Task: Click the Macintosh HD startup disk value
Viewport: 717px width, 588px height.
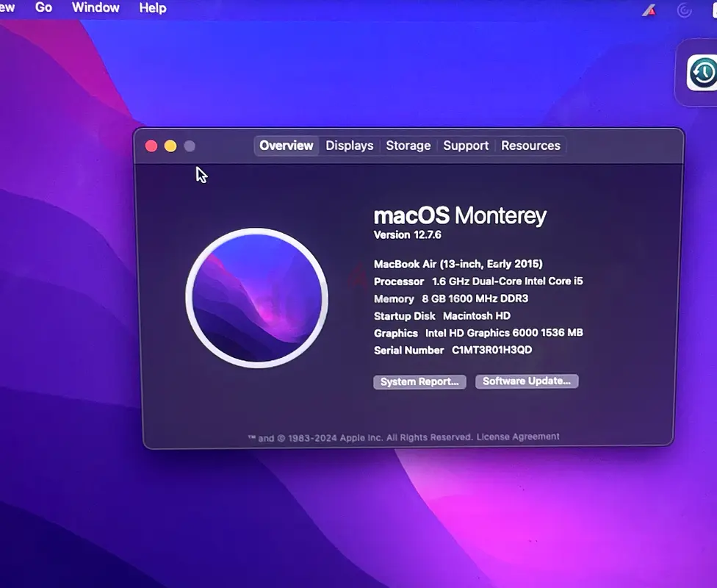Action: pyautogui.click(x=477, y=316)
